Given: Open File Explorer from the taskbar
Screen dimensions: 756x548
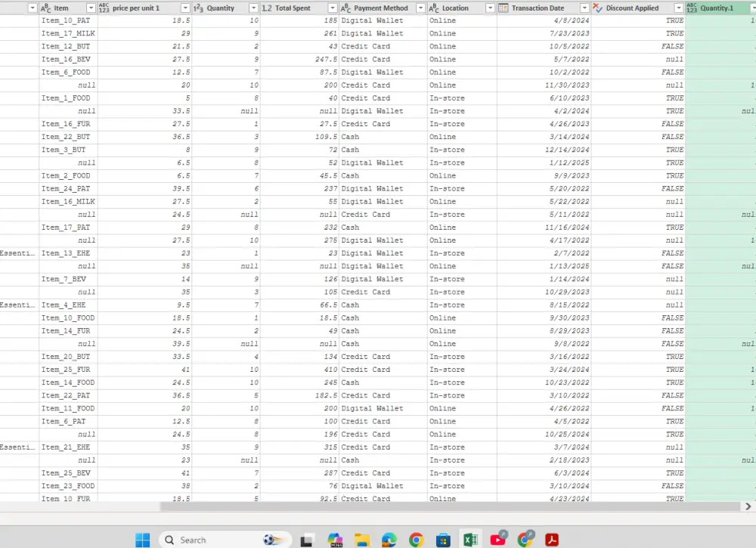Looking at the screenshot, I should pyautogui.click(x=362, y=540).
